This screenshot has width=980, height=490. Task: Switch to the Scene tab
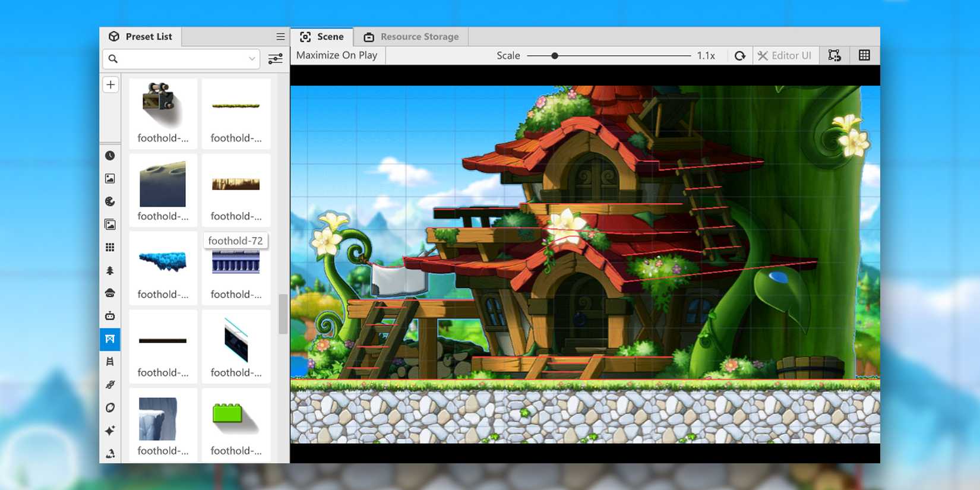(x=322, y=37)
